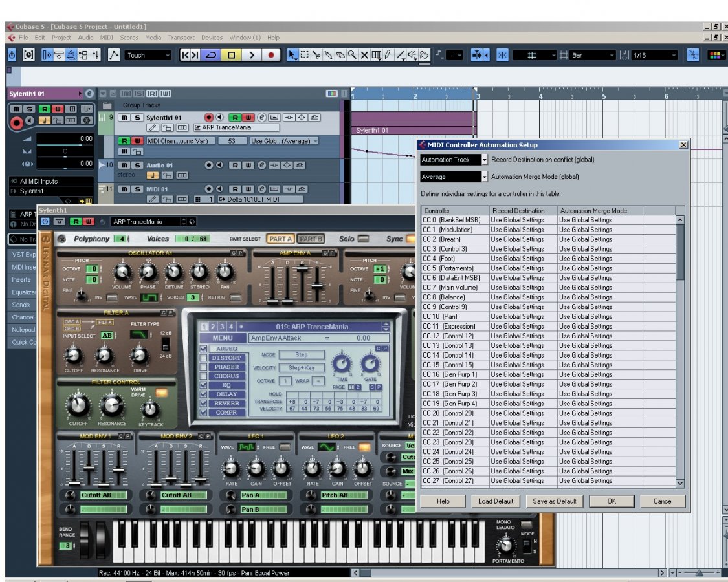
Task: Open the Bar grid type dropdown
Action: tap(593, 55)
